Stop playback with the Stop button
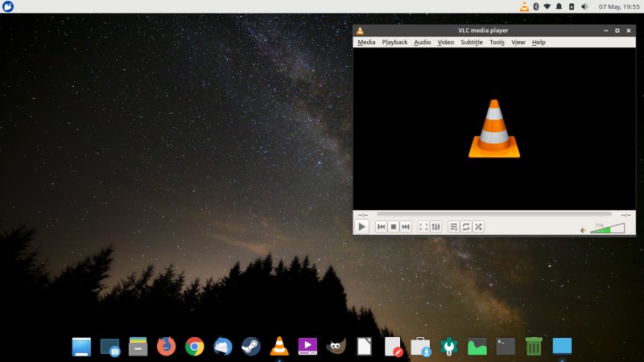The width and height of the screenshot is (644, 362). tap(394, 227)
